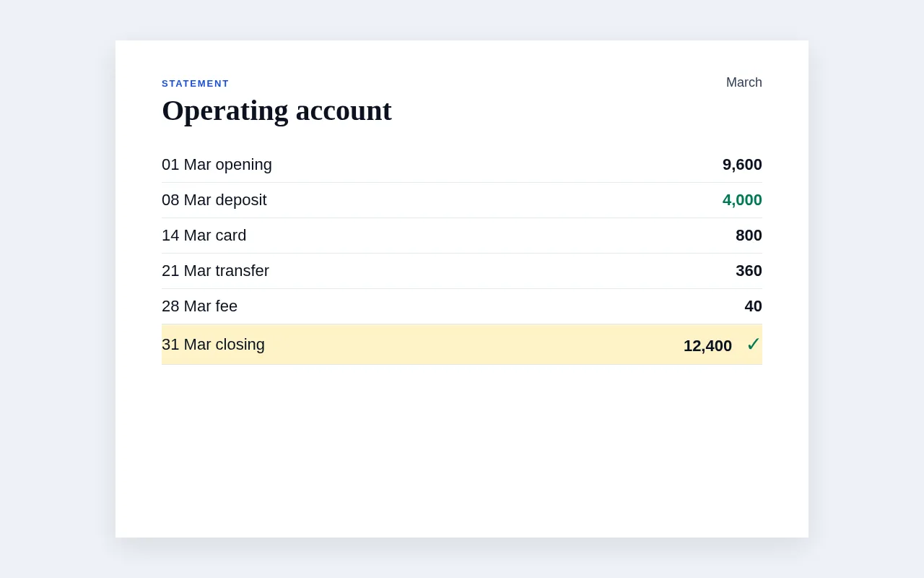924x578 pixels.
Task: Select the 21 Mar transfer entry
Action: pyautogui.click(x=215, y=271)
